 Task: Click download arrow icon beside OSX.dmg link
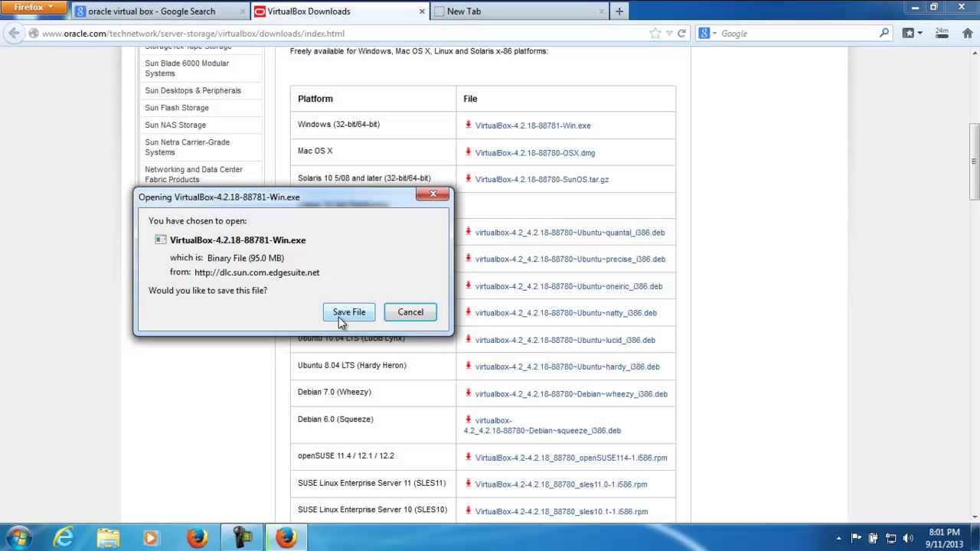[x=468, y=152]
